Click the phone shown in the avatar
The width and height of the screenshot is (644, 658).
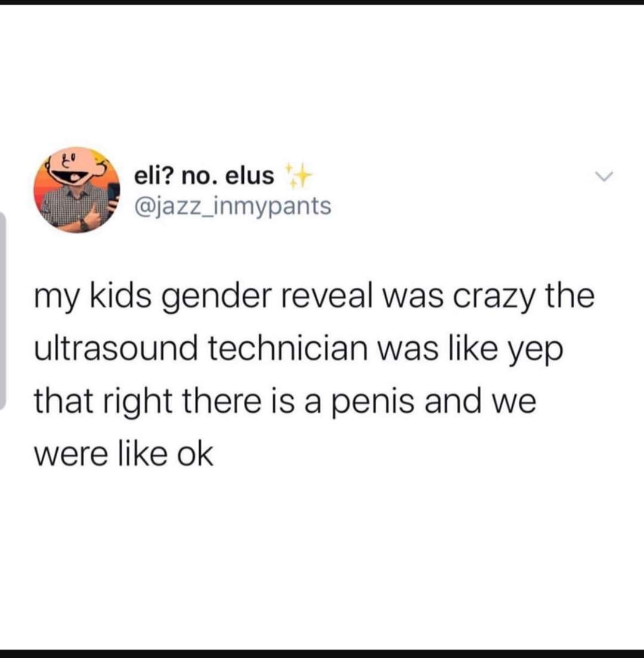coord(113,195)
